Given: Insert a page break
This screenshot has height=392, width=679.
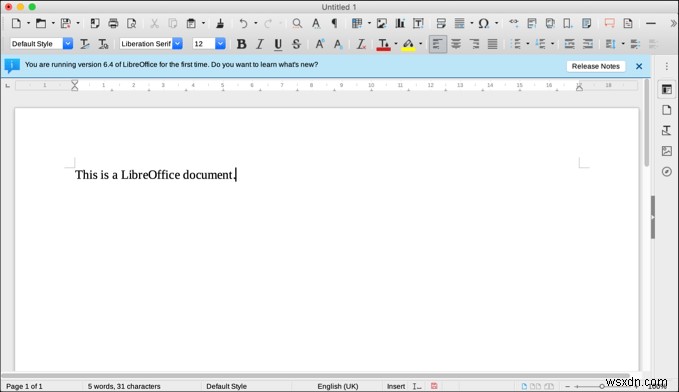Looking at the screenshot, I should (x=441, y=23).
